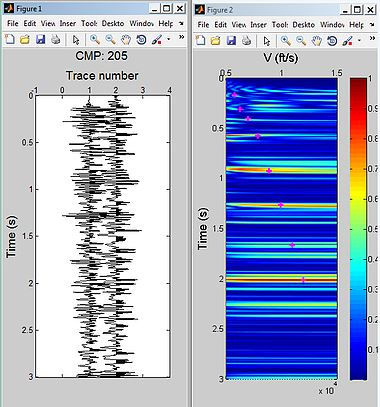Viewport: 380px width, 407px height.
Task: Click MATLAB logo in Figure 1 title bar
Action: point(9,8)
